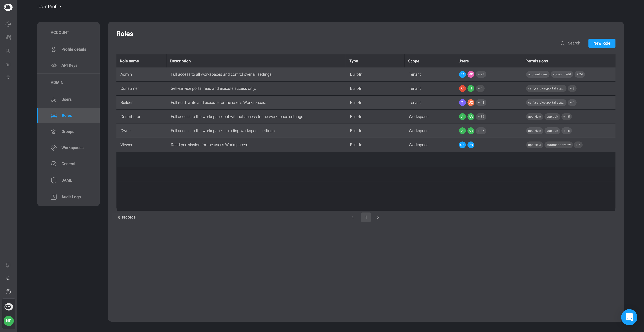
Task: Click the New Role button
Action: [602, 43]
